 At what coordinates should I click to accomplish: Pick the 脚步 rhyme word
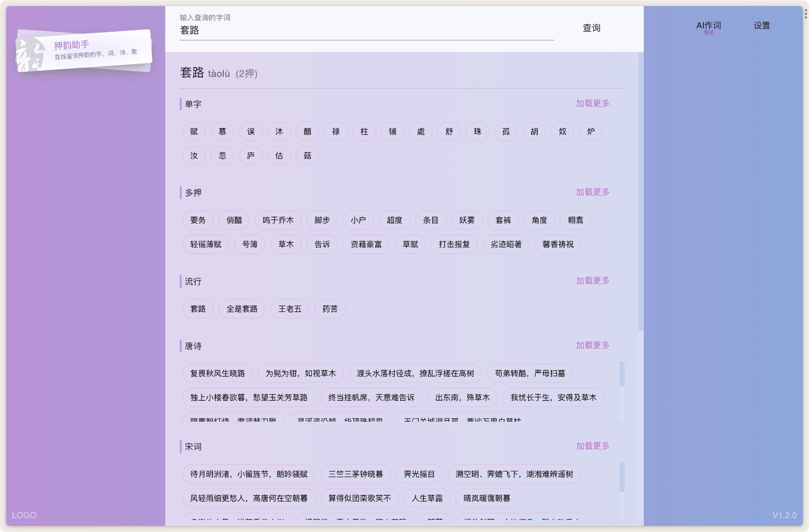pos(322,220)
